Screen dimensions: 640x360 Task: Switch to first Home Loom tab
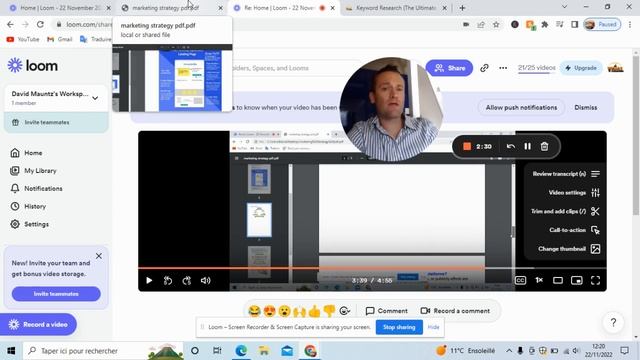(x=60, y=8)
